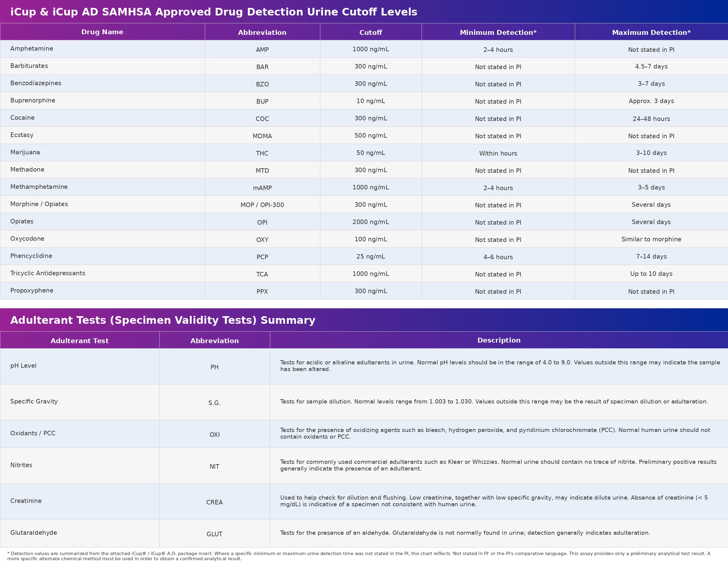Click the Similar to morphine detection cell

651,239
